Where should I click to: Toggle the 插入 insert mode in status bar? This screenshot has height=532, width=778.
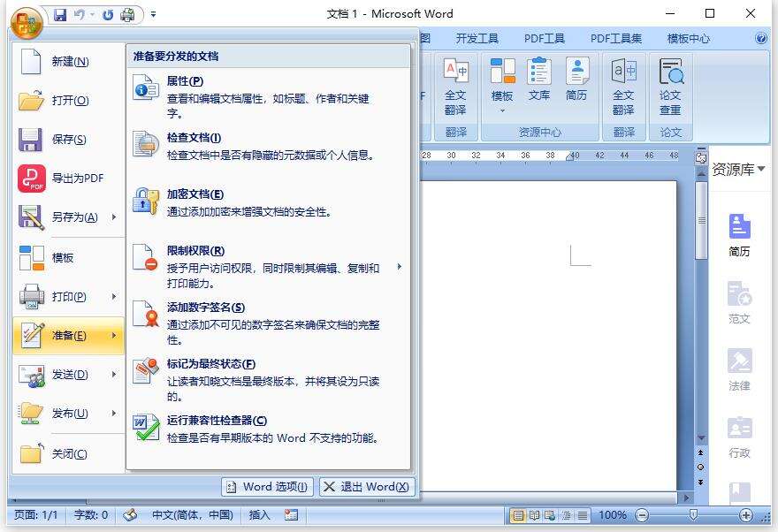(259, 515)
